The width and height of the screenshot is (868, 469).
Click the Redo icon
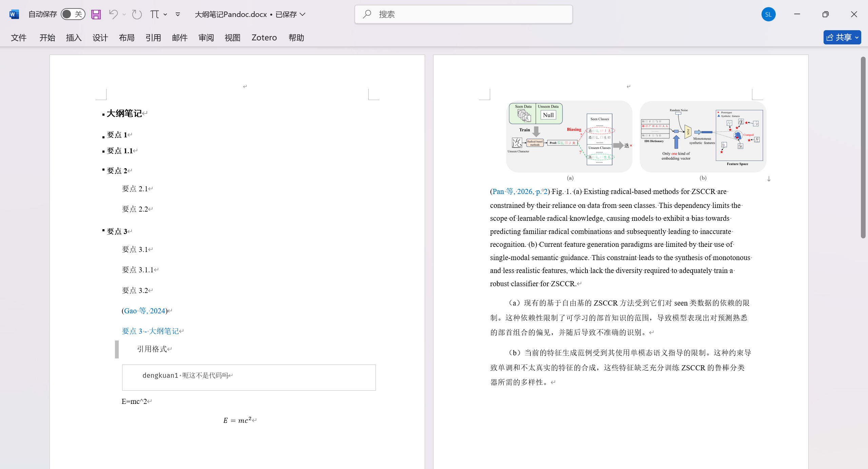point(137,14)
